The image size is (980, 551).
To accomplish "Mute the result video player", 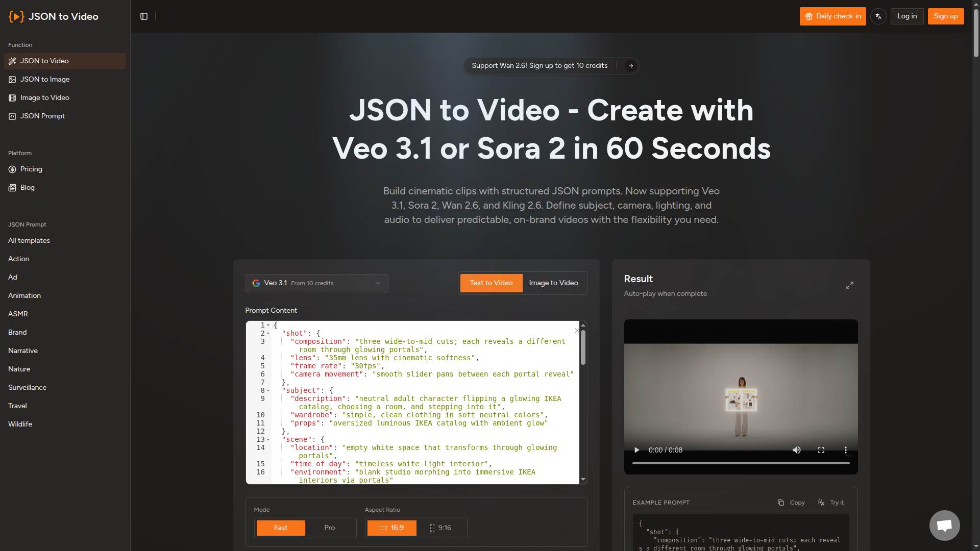I will pyautogui.click(x=797, y=450).
